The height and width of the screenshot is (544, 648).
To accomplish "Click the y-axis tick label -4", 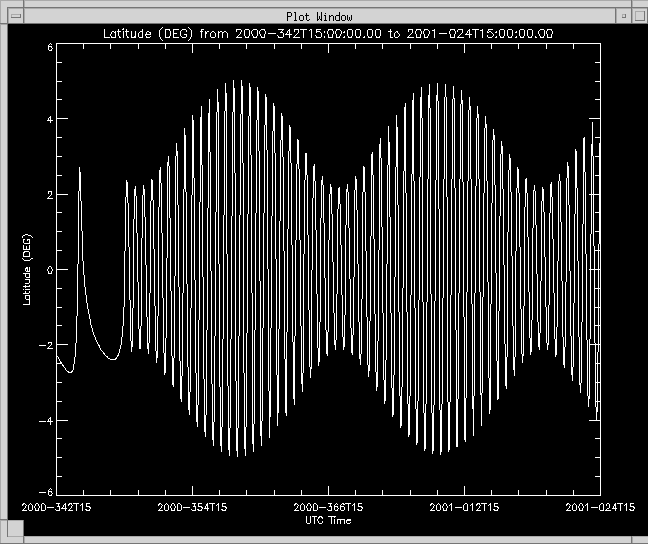I will click(46, 419).
